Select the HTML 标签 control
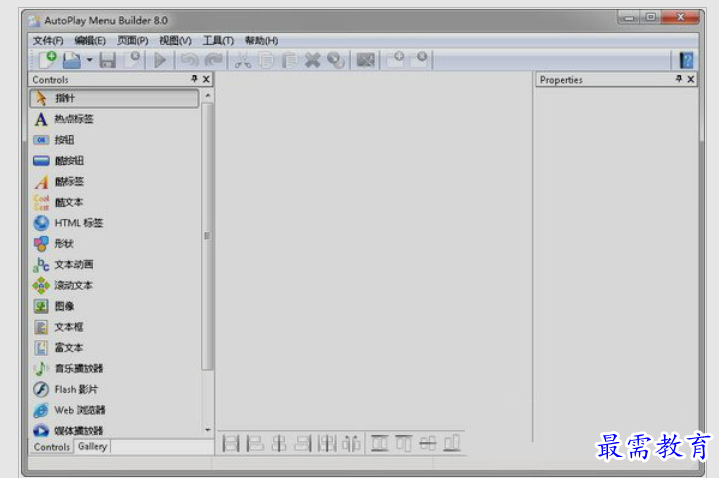This screenshot has height=478, width=719. (x=114, y=223)
